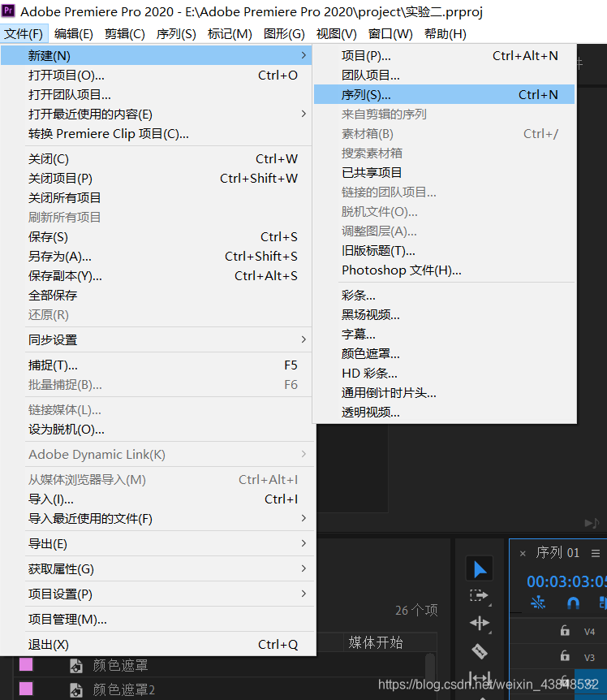Choose 打开团队项目...
Image resolution: width=607 pixels, height=700 pixels.
[156, 95]
